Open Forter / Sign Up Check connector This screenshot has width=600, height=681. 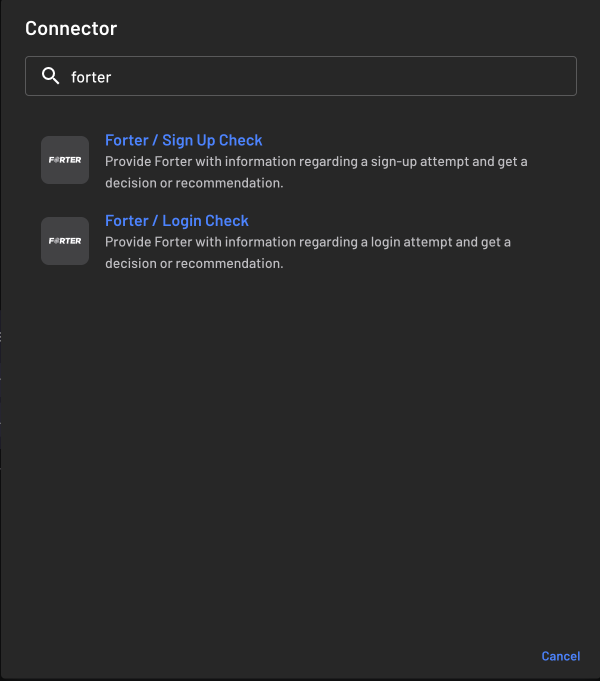click(x=184, y=140)
